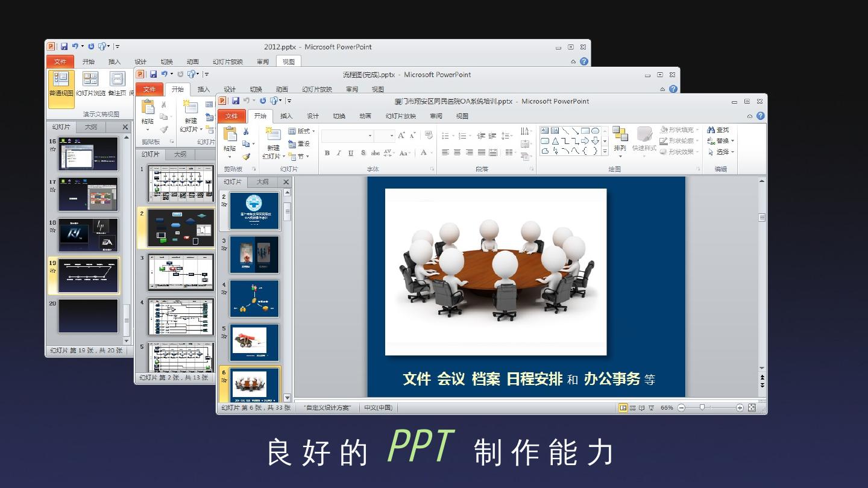Click the Arrange icon in the drawing group
This screenshot has height=488, width=868.
[x=620, y=135]
